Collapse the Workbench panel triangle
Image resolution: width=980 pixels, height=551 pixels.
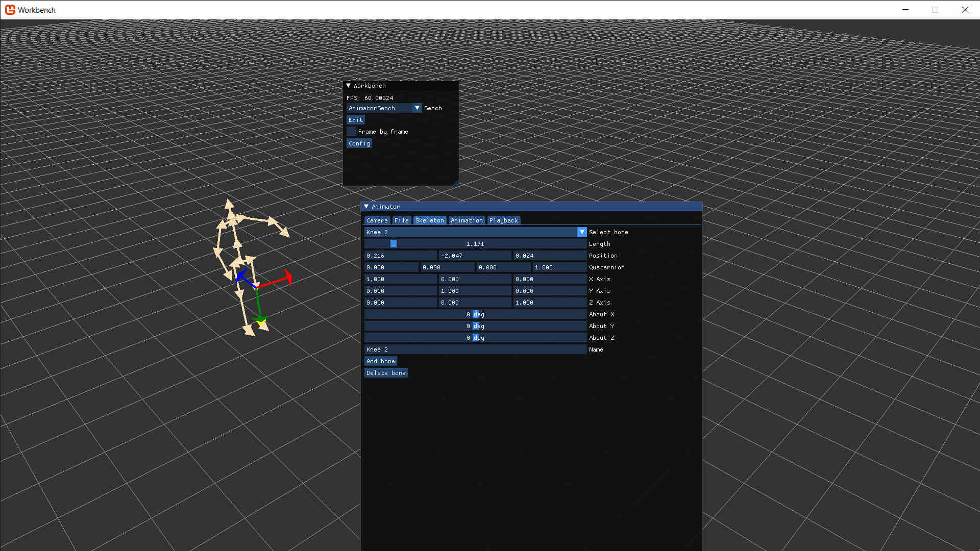tap(349, 86)
